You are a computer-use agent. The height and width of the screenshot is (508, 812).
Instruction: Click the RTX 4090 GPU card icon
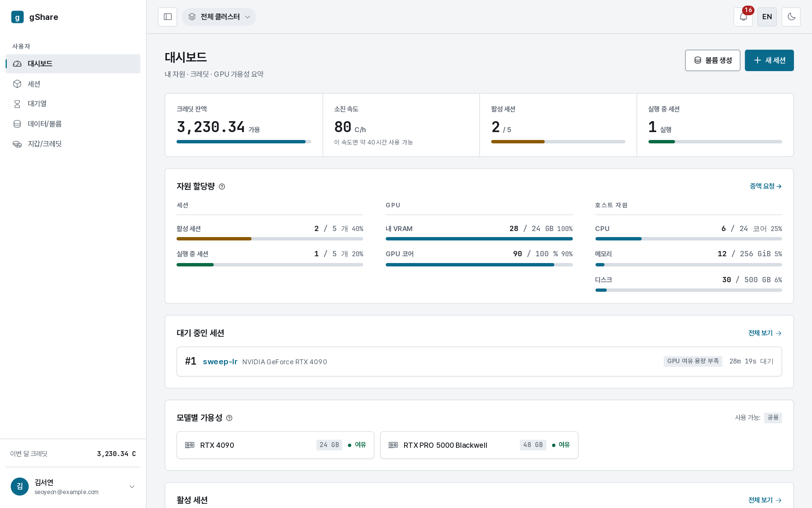pos(190,445)
